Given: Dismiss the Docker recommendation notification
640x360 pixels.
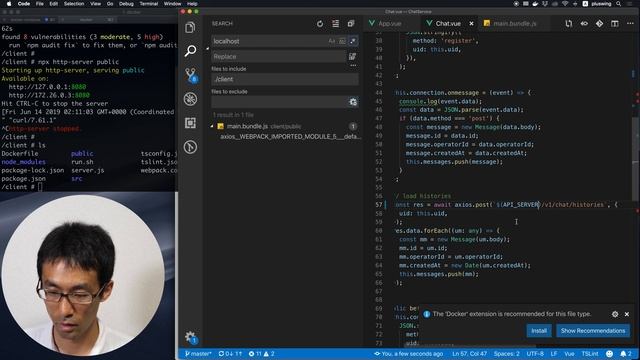Looking at the screenshot, I should [627, 314].
